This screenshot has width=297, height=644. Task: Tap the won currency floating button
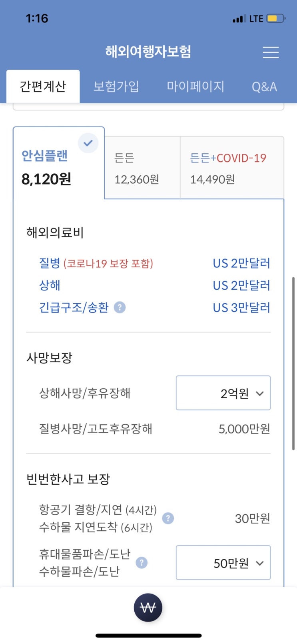[x=148, y=608]
